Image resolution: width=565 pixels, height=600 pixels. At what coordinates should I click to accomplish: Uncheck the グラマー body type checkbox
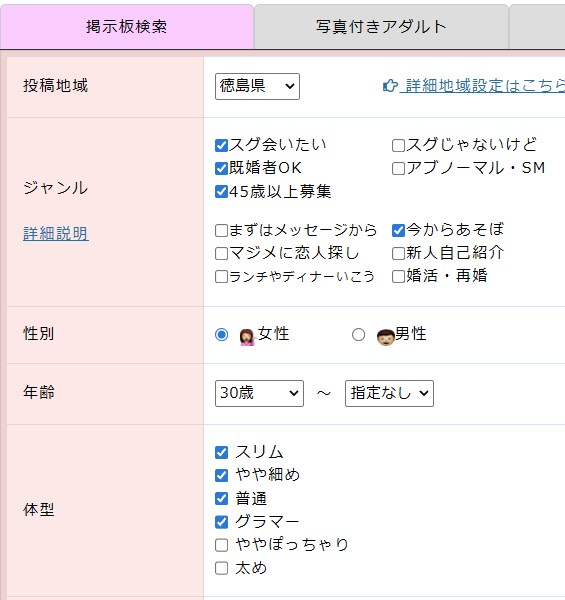click(221, 522)
